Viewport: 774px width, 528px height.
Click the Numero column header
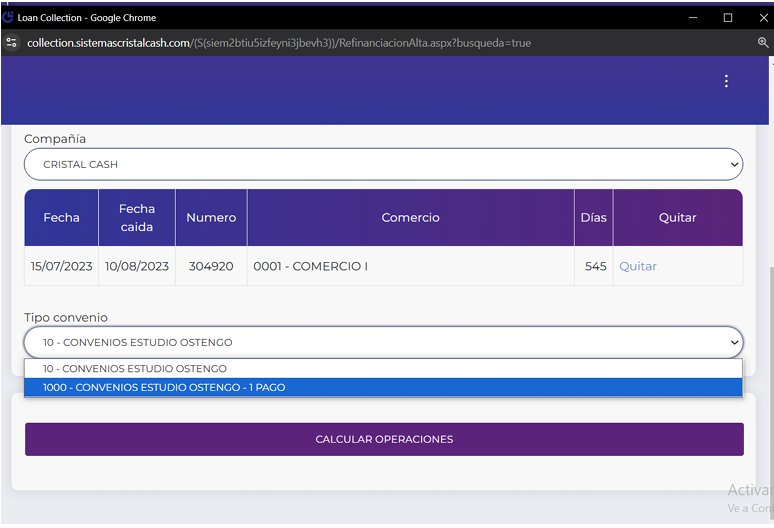pyautogui.click(x=211, y=217)
